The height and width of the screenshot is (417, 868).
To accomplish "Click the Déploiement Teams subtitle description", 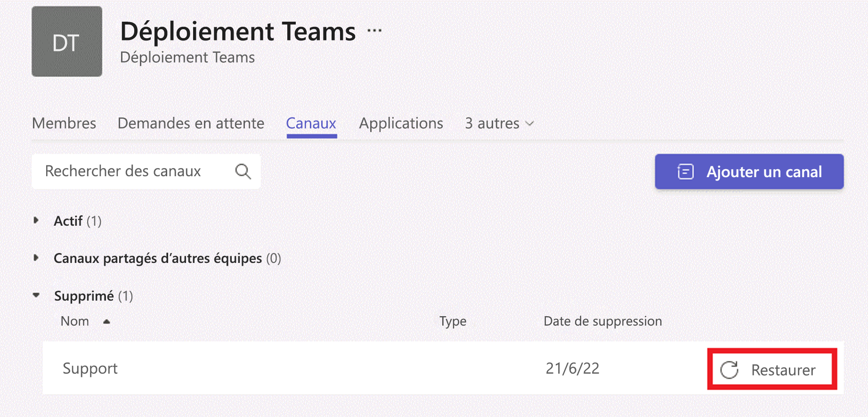I will (x=187, y=57).
